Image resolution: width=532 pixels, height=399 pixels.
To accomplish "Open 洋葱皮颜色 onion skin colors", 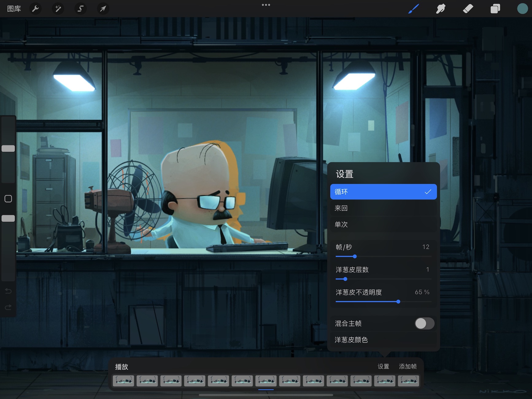I will pyautogui.click(x=384, y=340).
